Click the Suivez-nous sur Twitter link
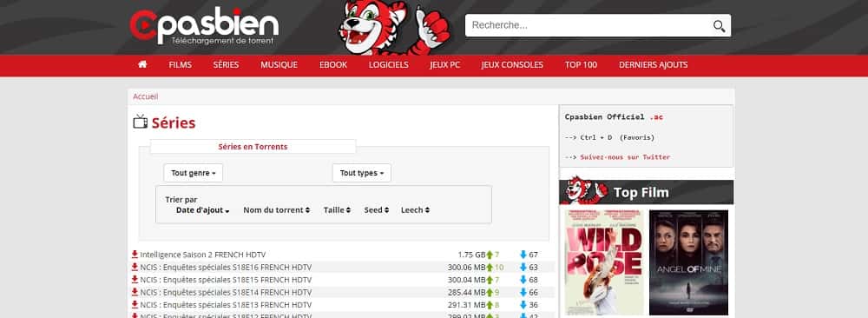 [625, 157]
